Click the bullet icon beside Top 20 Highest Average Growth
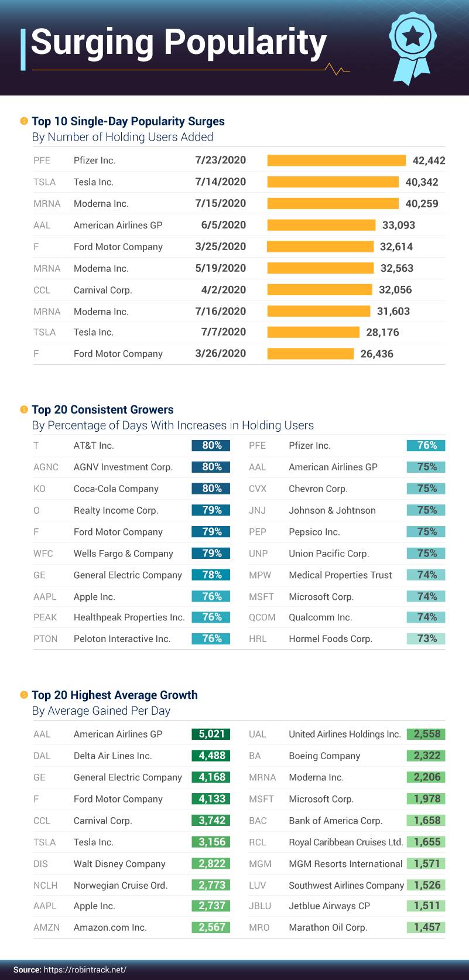469x980 pixels. pyautogui.click(x=24, y=695)
